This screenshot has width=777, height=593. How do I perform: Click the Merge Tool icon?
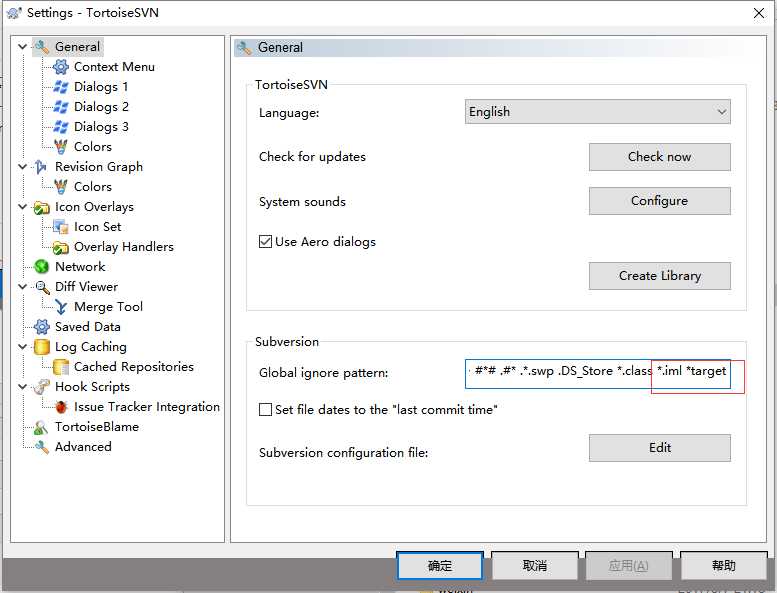61,307
